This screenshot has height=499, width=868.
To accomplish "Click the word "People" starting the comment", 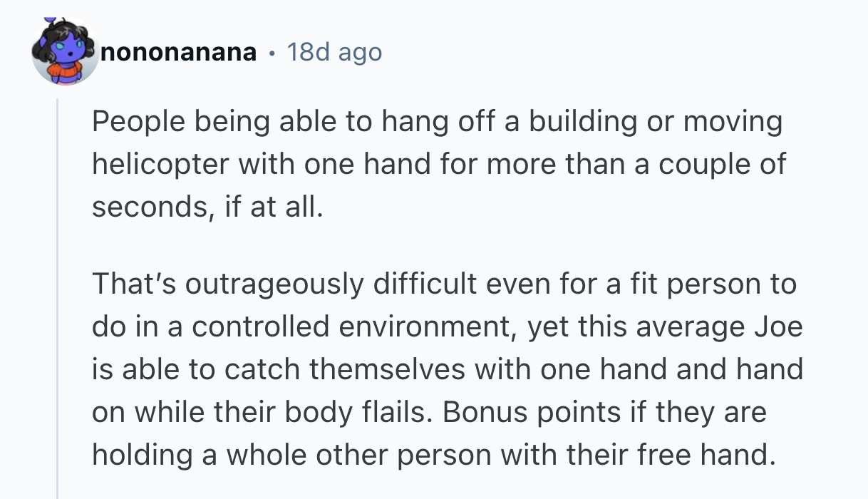I will pos(135,122).
